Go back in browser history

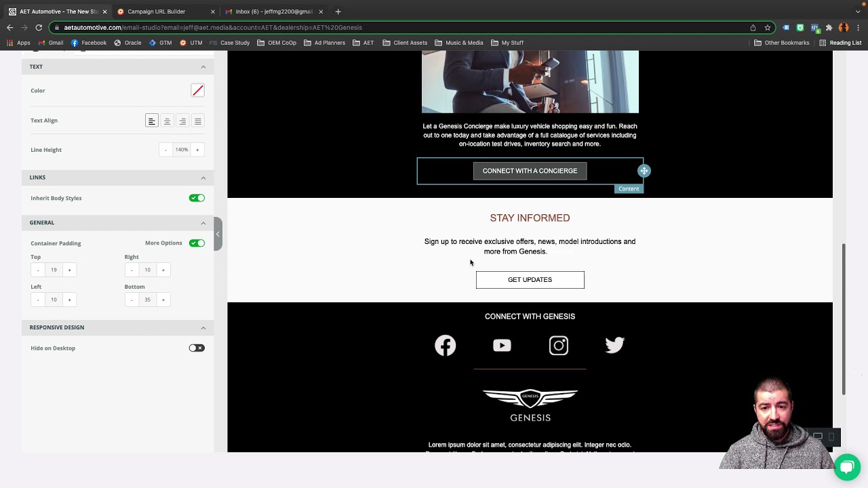click(x=9, y=28)
